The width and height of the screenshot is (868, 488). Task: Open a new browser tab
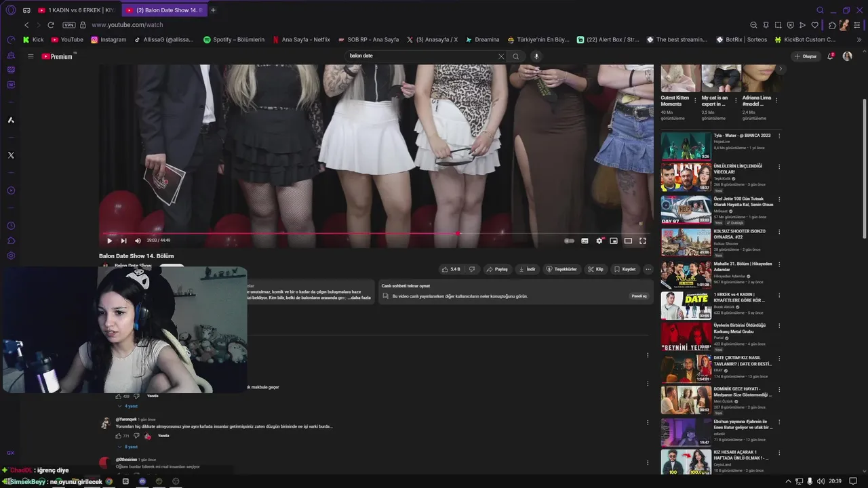213,10
